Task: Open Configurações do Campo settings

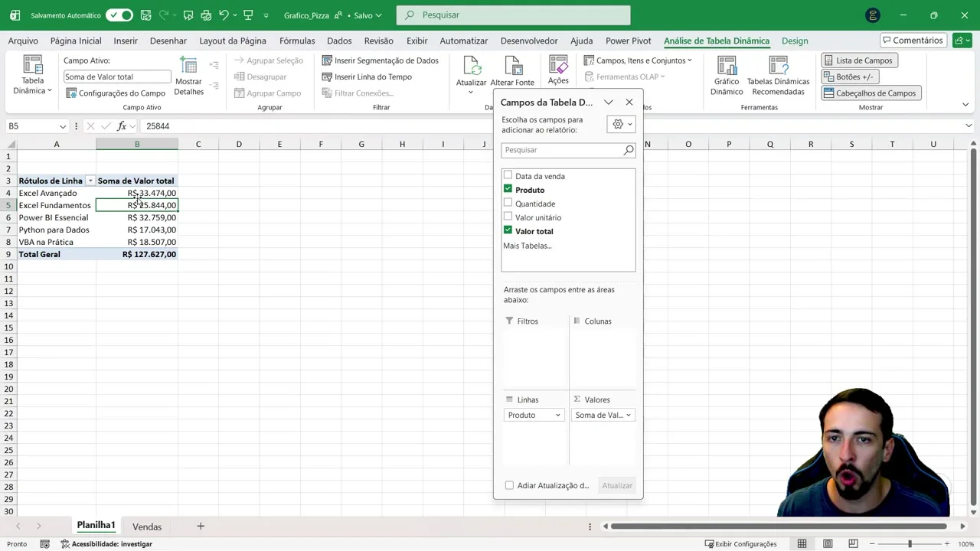Action: click(x=116, y=93)
